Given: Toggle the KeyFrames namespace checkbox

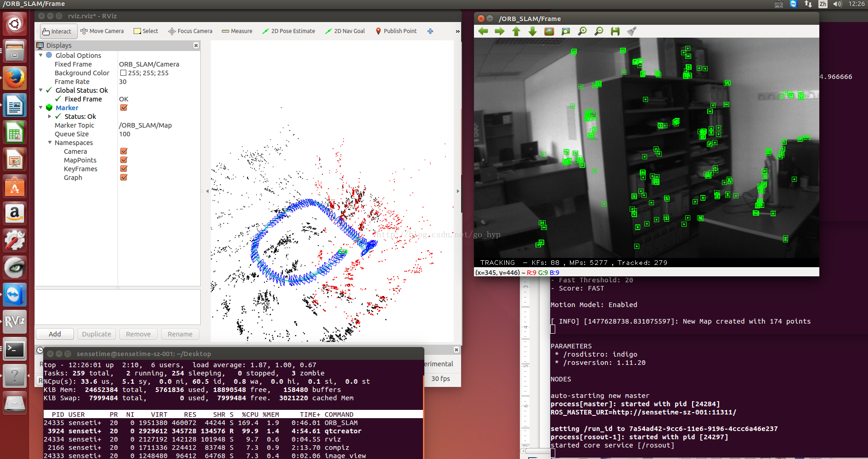Looking at the screenshot, I should tap(124, 169).
